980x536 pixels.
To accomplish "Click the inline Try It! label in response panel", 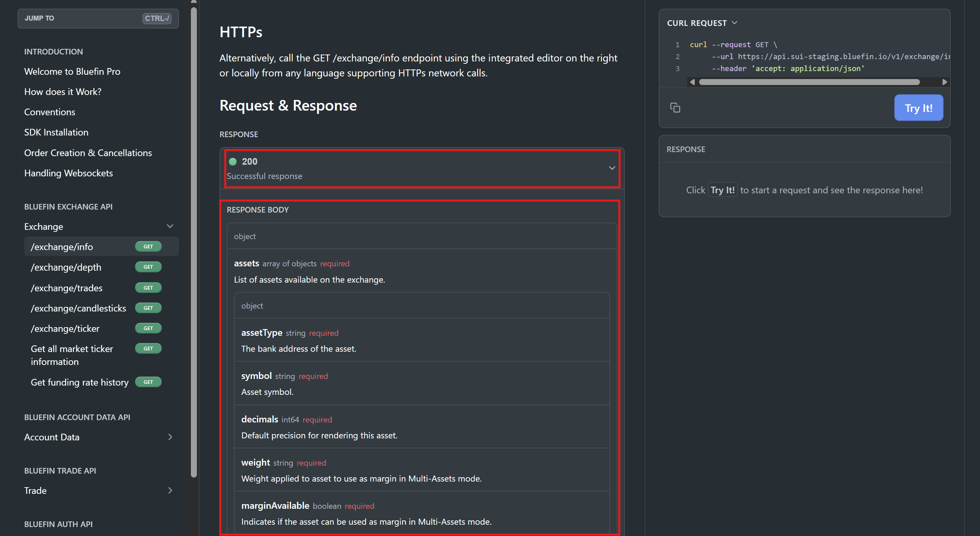I will (x=722, y=190).
